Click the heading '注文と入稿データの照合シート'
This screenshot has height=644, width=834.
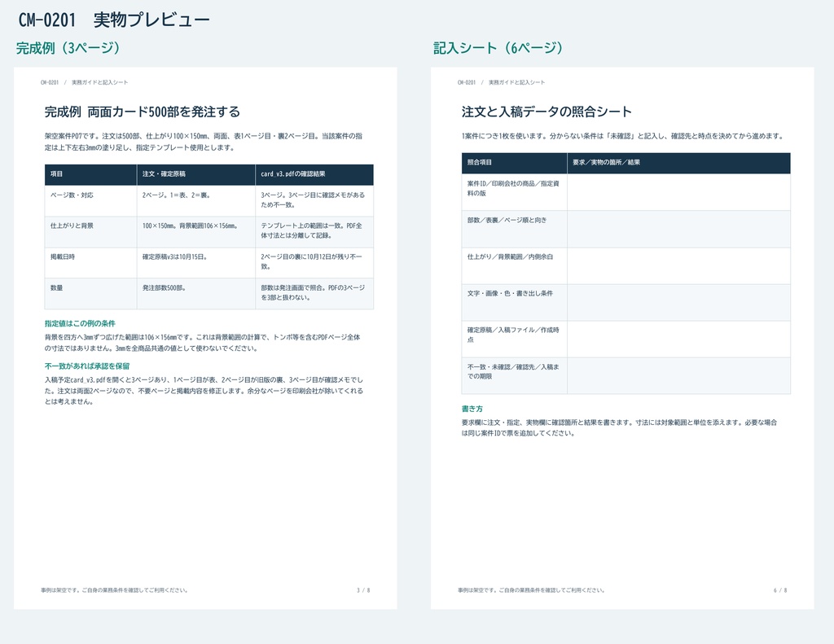point(546,112)
